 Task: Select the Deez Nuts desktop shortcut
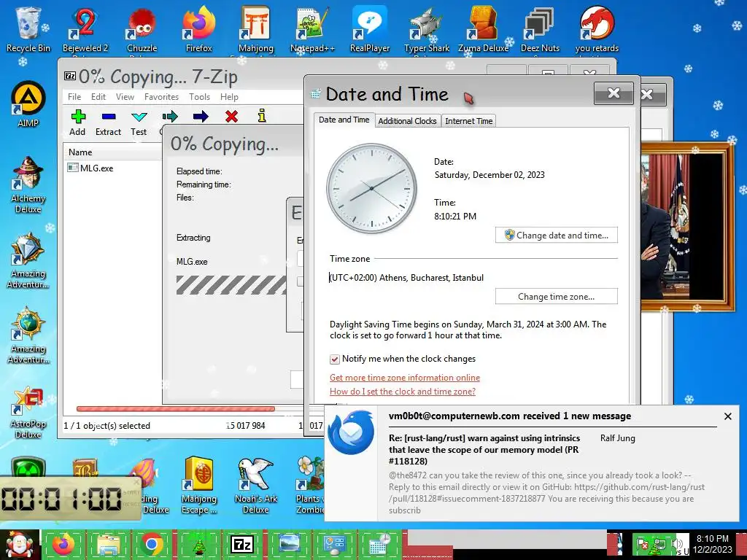tap(540, 29)
